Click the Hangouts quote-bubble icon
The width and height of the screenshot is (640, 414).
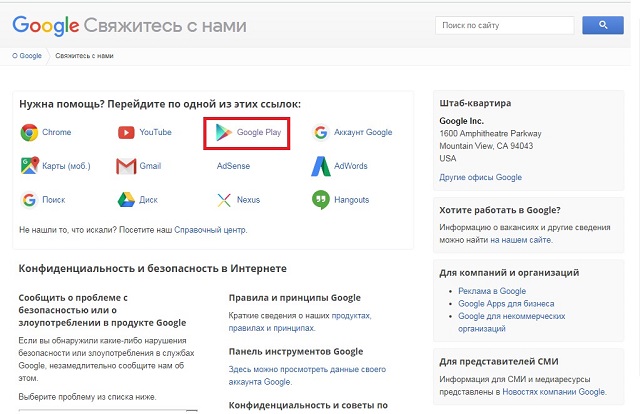click(321, 200)
